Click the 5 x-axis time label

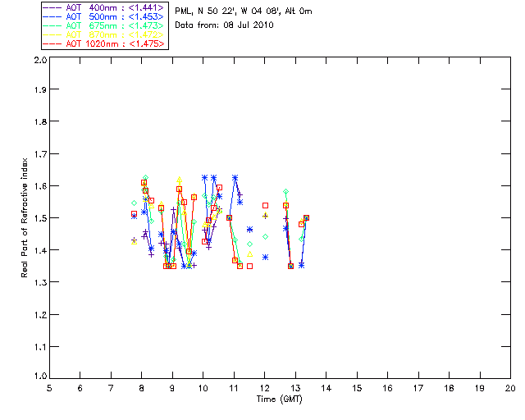[x=49, y=388]
